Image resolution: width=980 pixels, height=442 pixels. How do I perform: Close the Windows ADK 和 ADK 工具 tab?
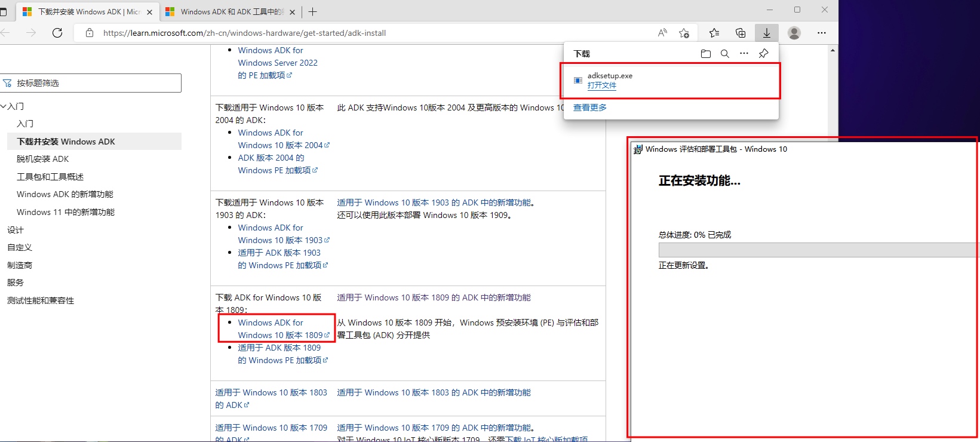pos(293,12)
